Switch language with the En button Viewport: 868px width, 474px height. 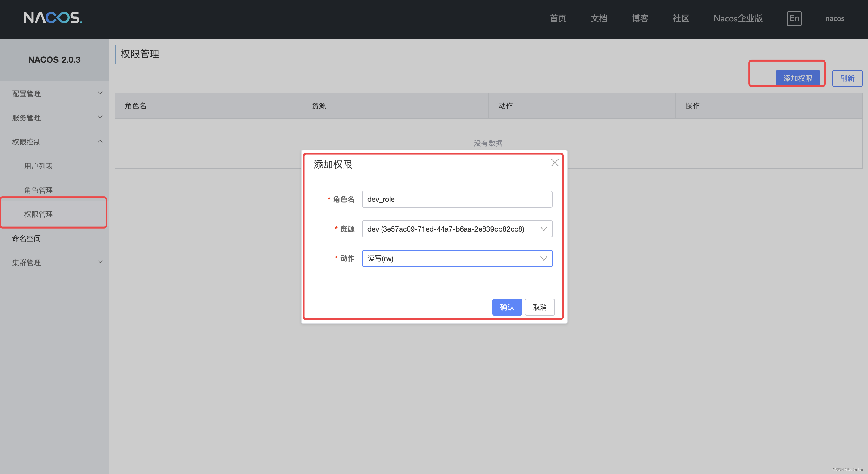794,18
